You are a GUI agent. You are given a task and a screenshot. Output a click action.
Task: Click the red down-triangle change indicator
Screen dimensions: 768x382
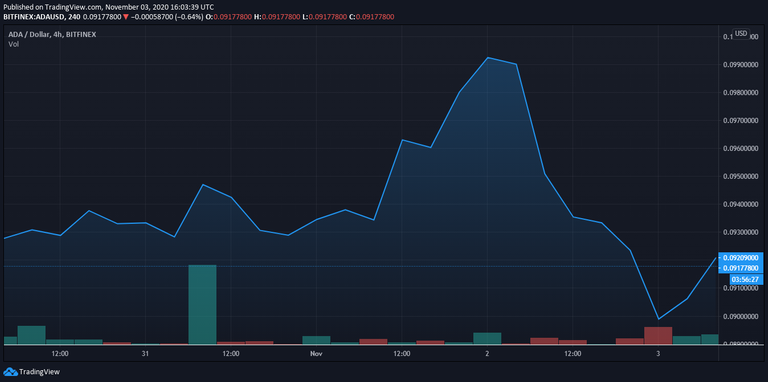[126, 17]
